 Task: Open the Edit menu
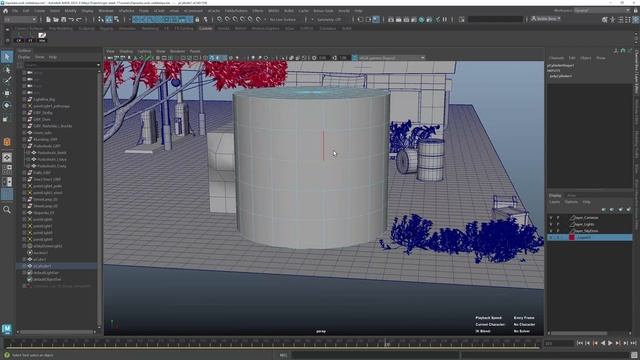click(26, 11)
